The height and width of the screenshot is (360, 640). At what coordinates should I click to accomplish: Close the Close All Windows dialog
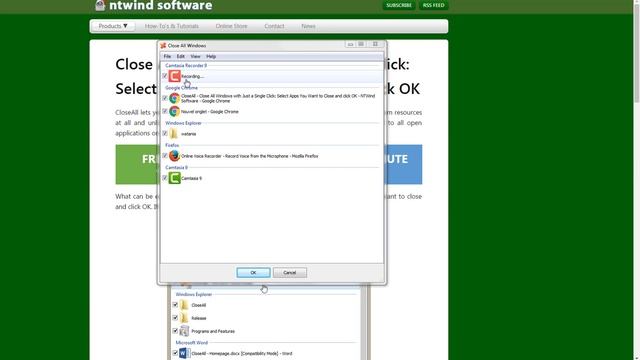(375, 44)
